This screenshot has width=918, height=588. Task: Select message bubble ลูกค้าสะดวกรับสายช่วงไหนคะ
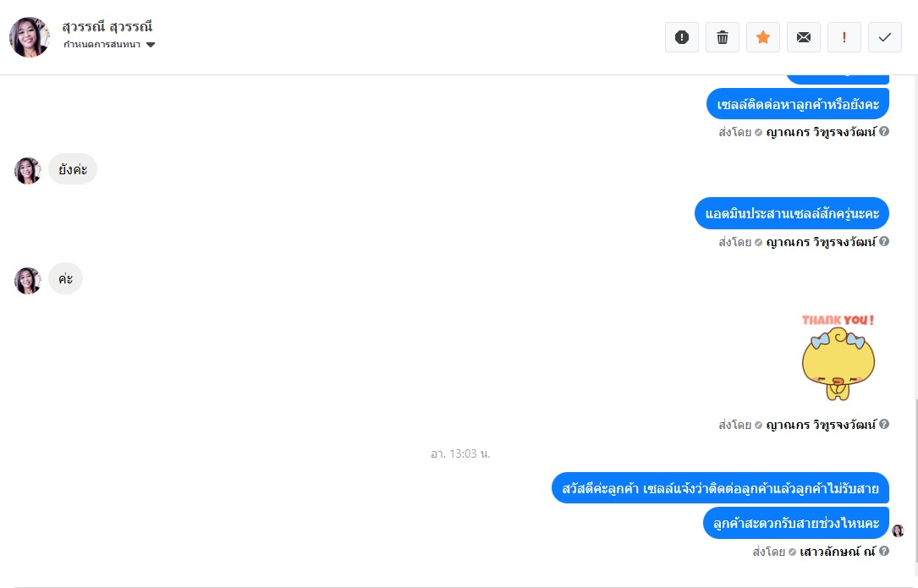[x=796, y=523]
